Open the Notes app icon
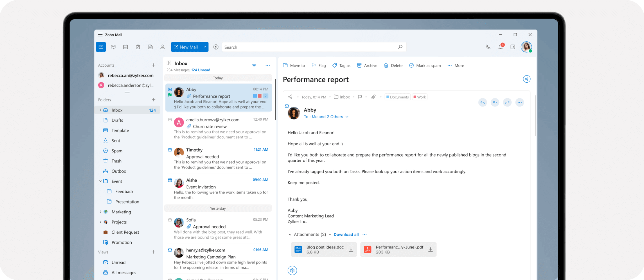The image size is (644, 280). click(x=150, y=47)
